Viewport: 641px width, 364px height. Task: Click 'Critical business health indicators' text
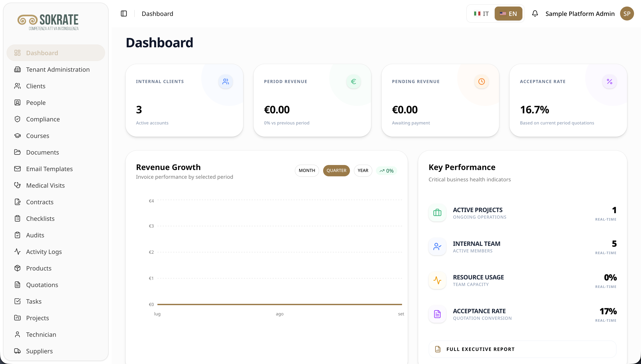tap(469, 179)
